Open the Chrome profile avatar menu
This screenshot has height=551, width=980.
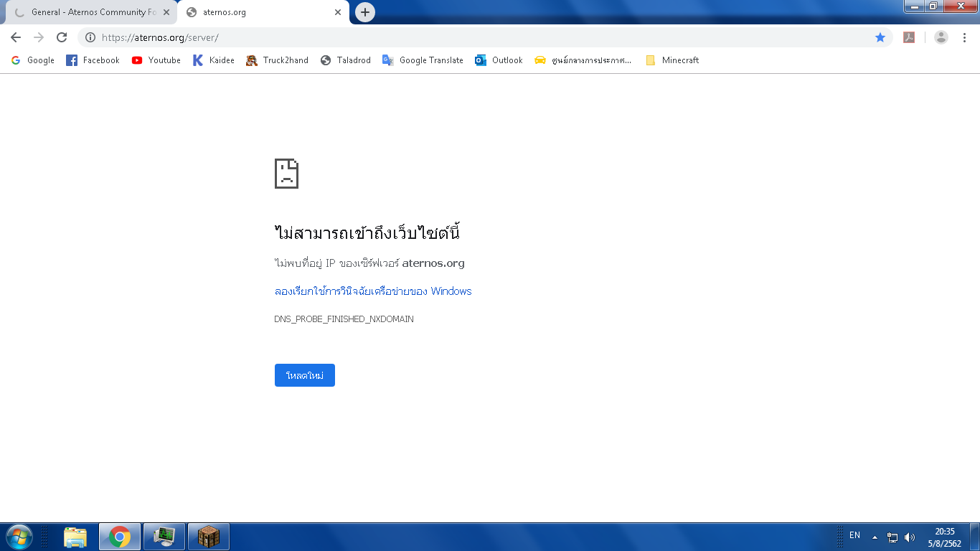point(941,37)
